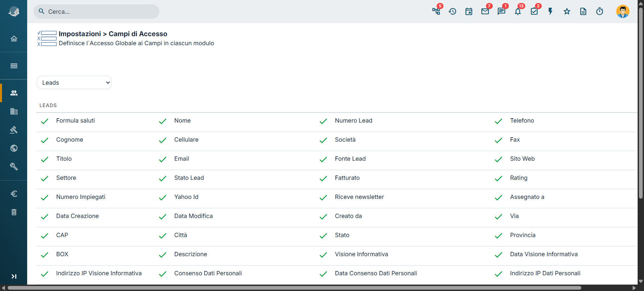The image size is (644, 291).
Task: Open the euro currency icon in sidebar
Action: [x=14, y=194]
